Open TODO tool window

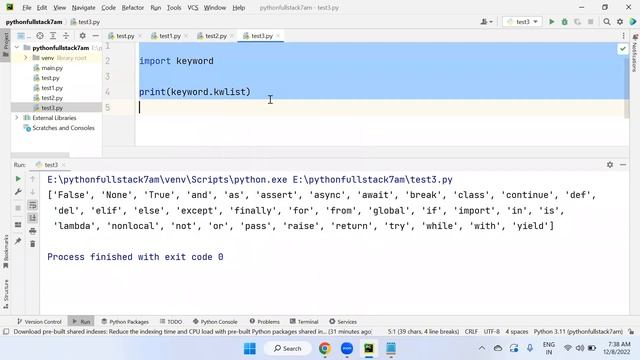(x=171, y=322)
